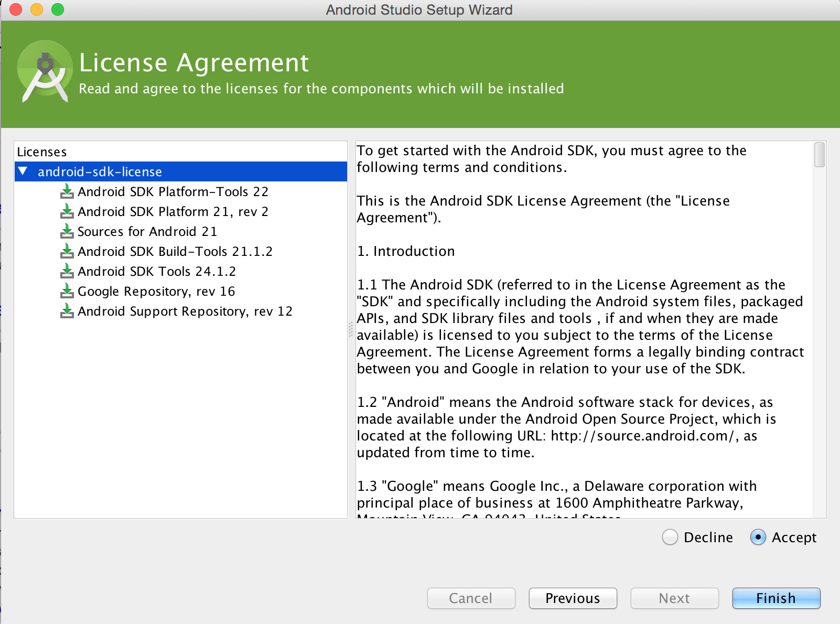Select the Accept radio button
Screen dimensions: 840x624
(x=758, y=537)
